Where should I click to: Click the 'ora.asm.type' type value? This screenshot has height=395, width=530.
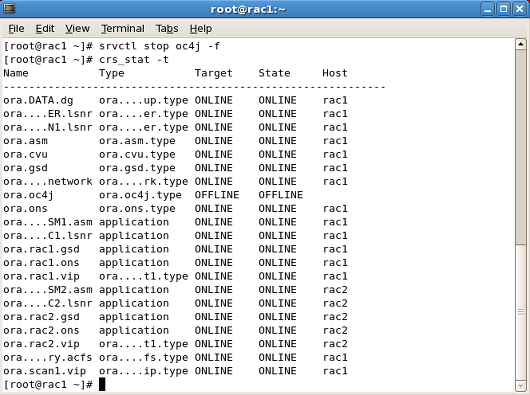click(137, 141)
